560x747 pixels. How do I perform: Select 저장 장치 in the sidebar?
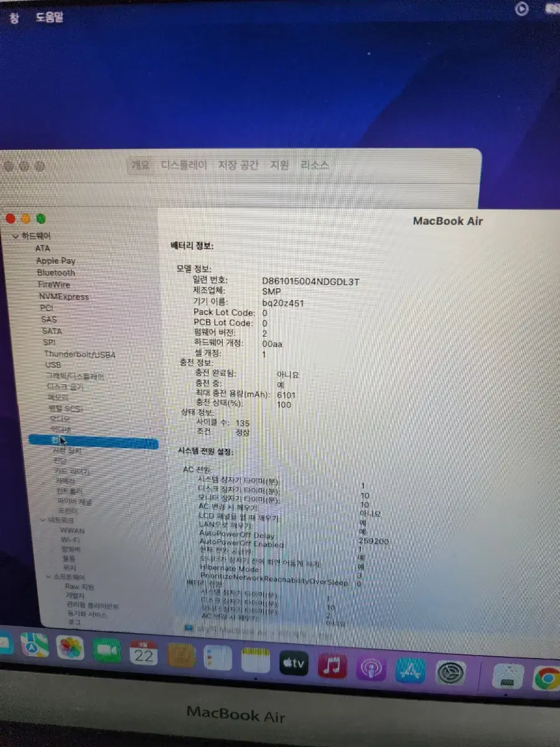67,451
